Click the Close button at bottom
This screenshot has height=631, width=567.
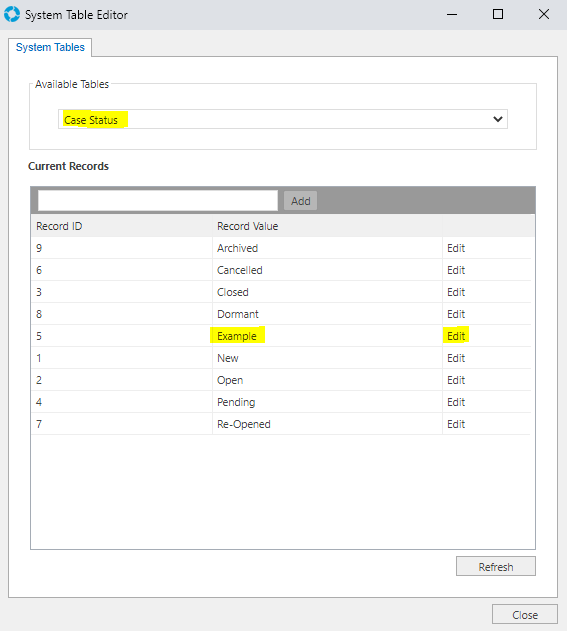[x=525, y=615]
